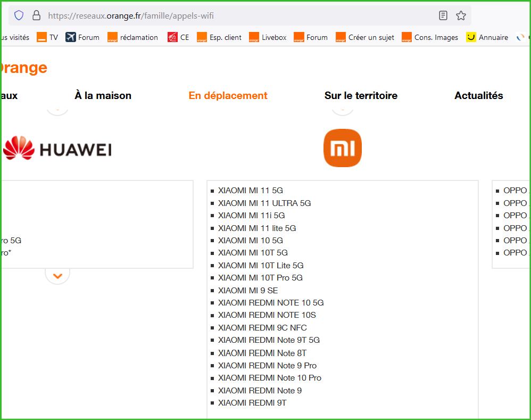This screenshot has height=420, width=531.
Task: Click XIAOMI MI 11 ULTRA 5G entry
Action: point(264,203)
